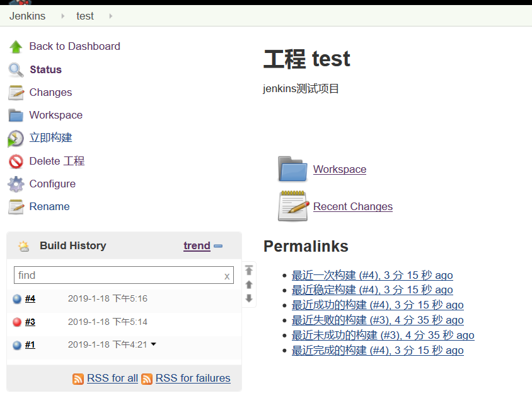532x405 pixels.
Task: Open Jenkins breadcrumb link
Action: [x=28, y=16]
